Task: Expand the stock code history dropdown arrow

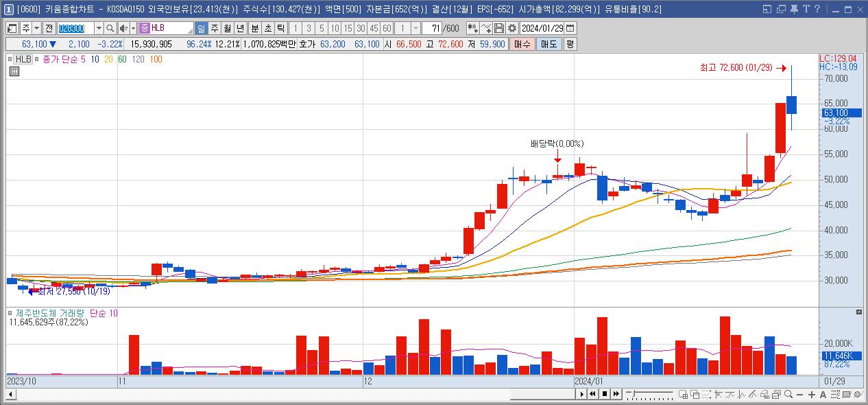Action: [99, 28]
